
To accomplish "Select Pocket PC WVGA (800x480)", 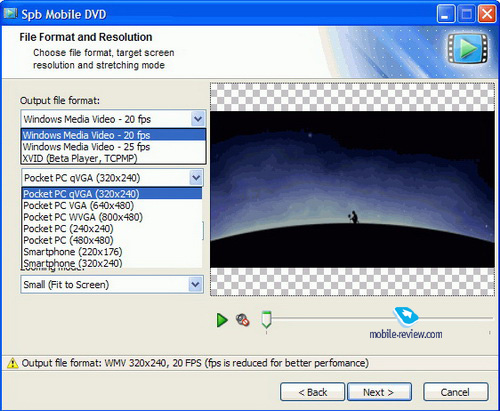I will (x=112, y=217).
